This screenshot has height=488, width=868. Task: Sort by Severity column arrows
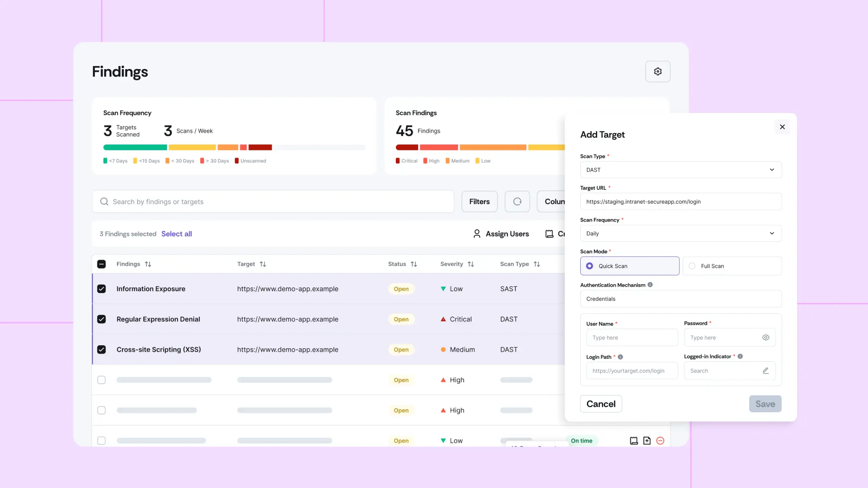pyautogui.click(x=470, y=264)
